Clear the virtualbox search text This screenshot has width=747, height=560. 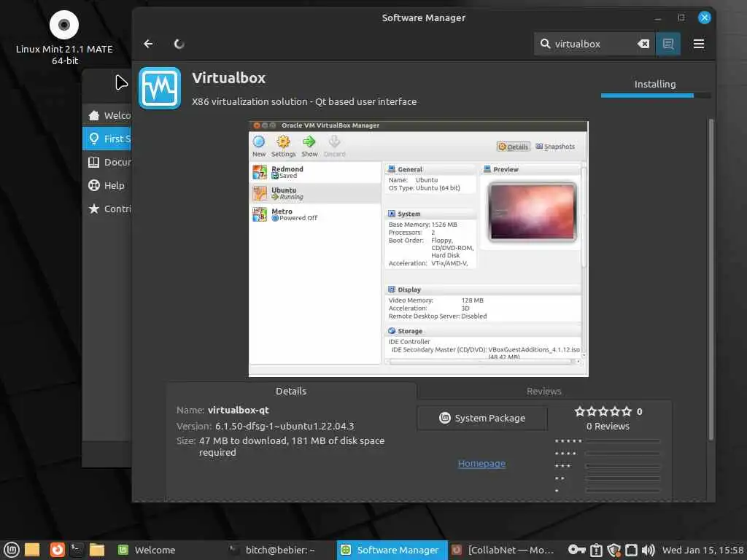[643, 44]
